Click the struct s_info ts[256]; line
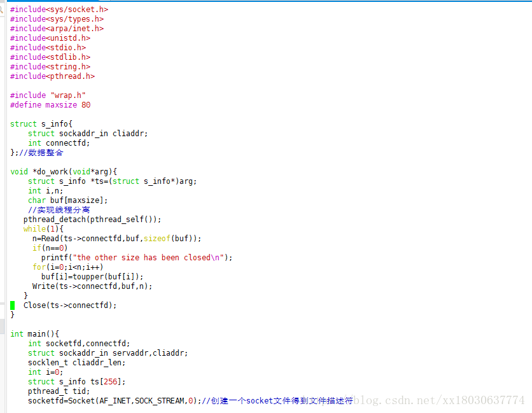This screenshot has width=532, height=413. click(76, 382)
